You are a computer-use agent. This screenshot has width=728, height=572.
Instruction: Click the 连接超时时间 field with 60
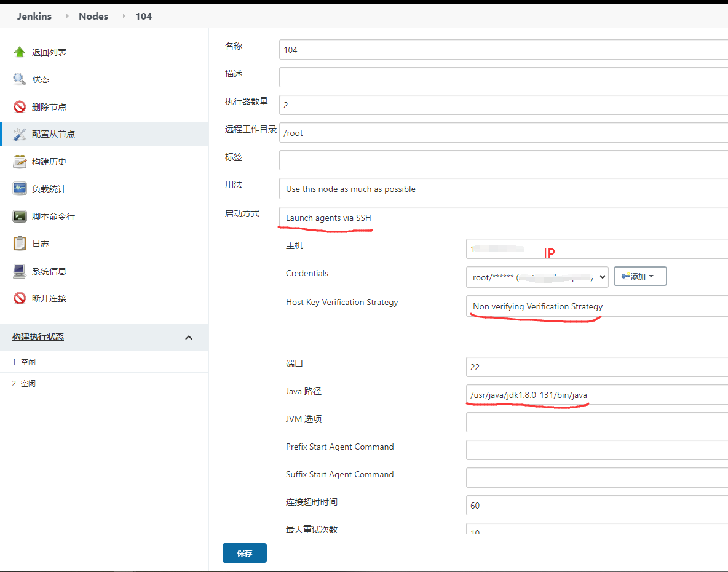pyautogui.click(x=597, y=505)
